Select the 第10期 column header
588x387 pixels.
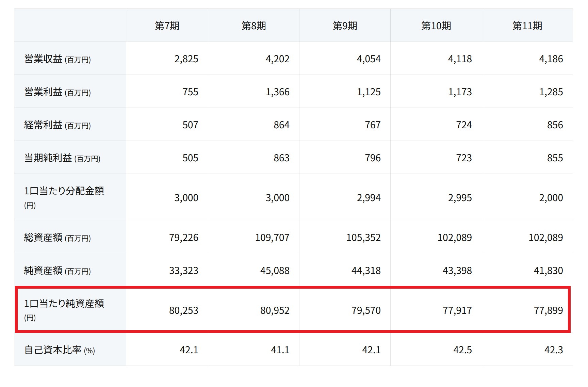[436, 26]
